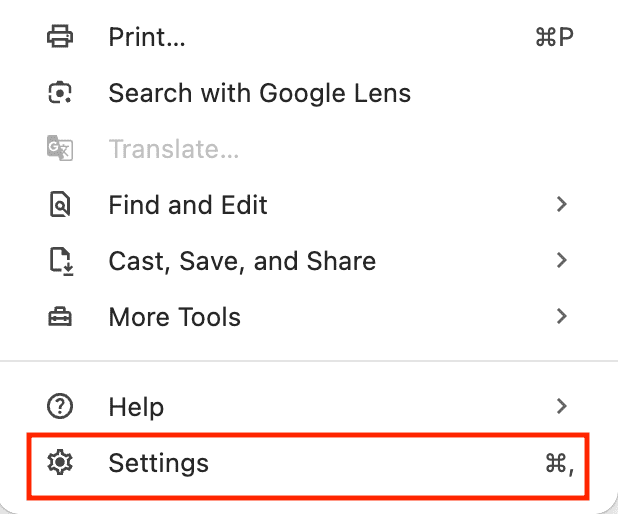Screen dimensions: 618x514
Task: Click the Settings gear icon
Action: (x=60, y=463)
